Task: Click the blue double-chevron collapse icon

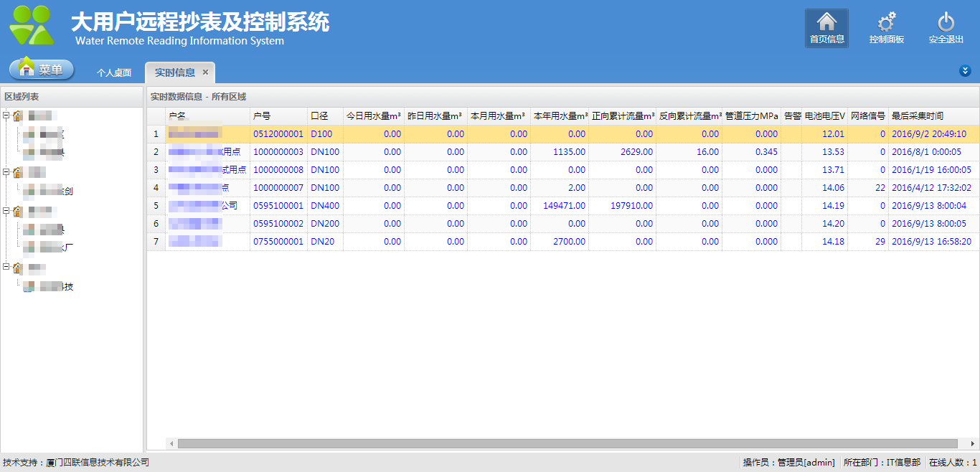Action: pyautogui.click(x=965, y=70)
